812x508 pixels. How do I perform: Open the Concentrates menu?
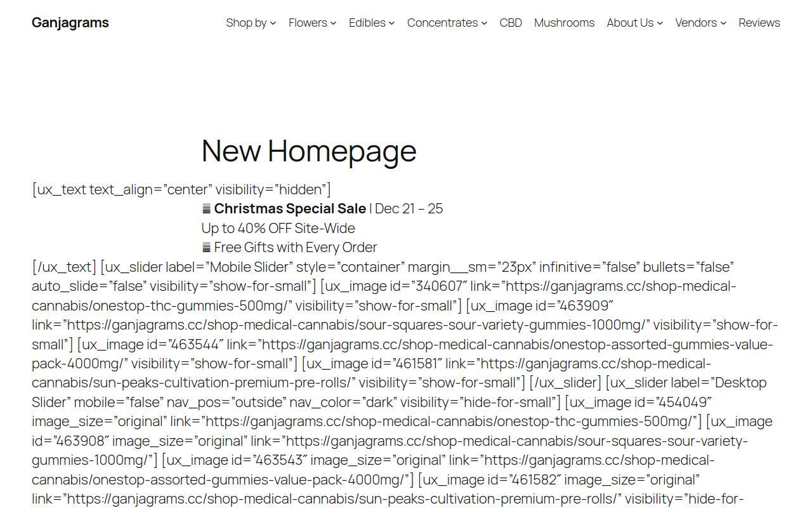click(442, 23)
